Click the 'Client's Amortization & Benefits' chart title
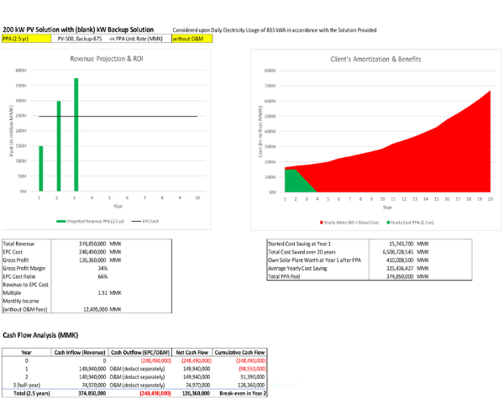The image size is (504, 420). point(378,60)
